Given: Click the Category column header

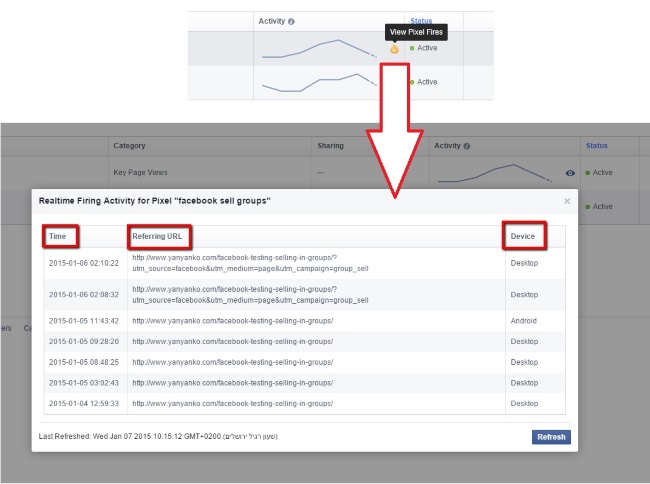Looking at the screenshot, I should tap(129, 146).
